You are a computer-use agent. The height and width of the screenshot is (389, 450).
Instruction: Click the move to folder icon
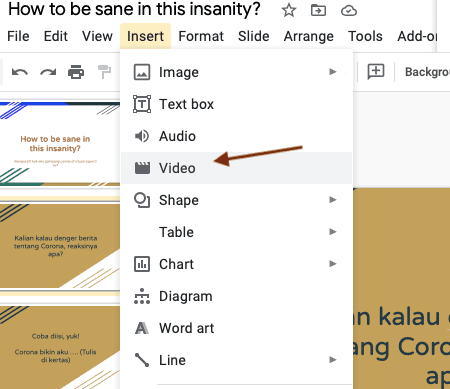tap(318, 10)
